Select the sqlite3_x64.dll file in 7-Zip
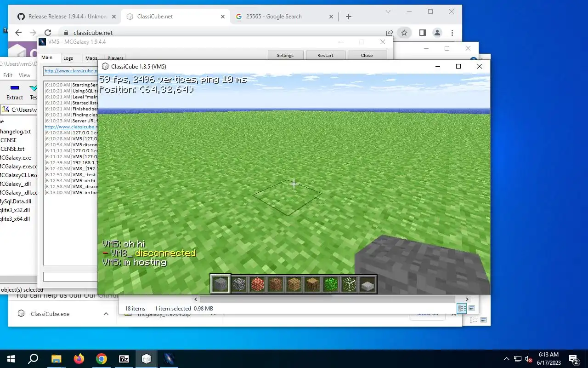The width and height of the screenshot is (588, 368). (15, 219)
